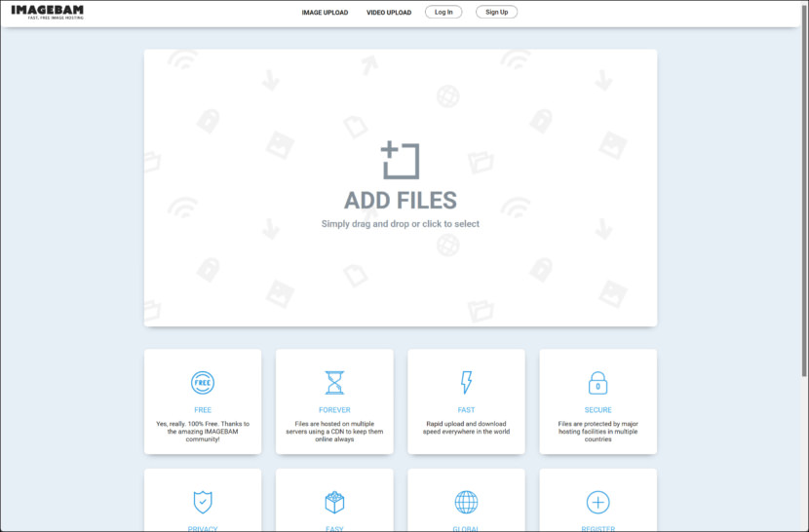Image resolution: width=809 pixels, height=532 pixels.
Task: Go to homepage via IMAGEBAM logo
Action: (47, 12)
